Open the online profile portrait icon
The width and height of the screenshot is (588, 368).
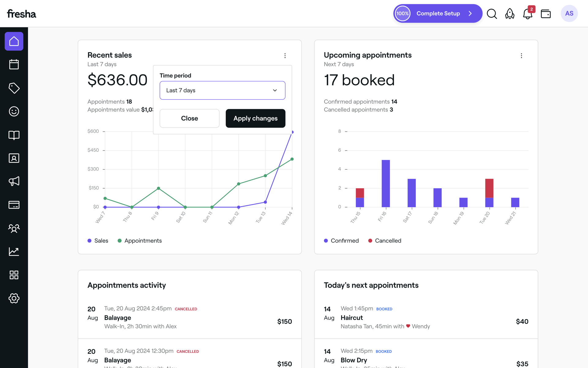click(14, 158)
